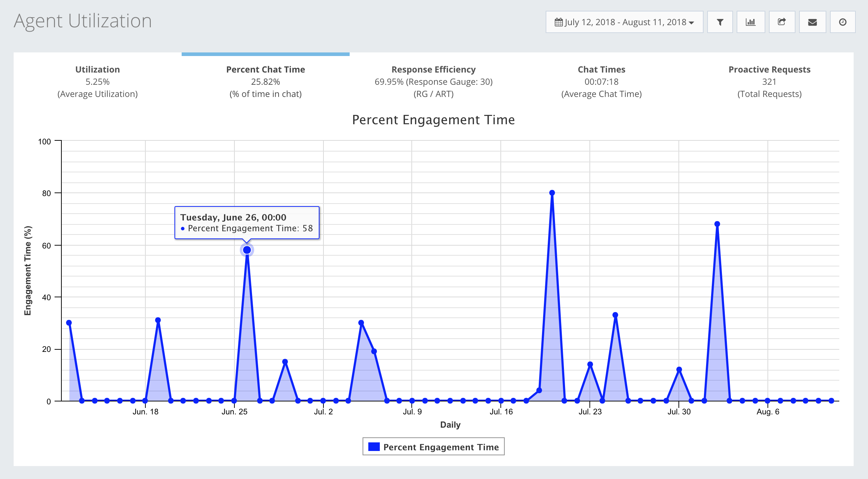
Task: Click the data point at 68 near Aug. 2
Action: 717,224
